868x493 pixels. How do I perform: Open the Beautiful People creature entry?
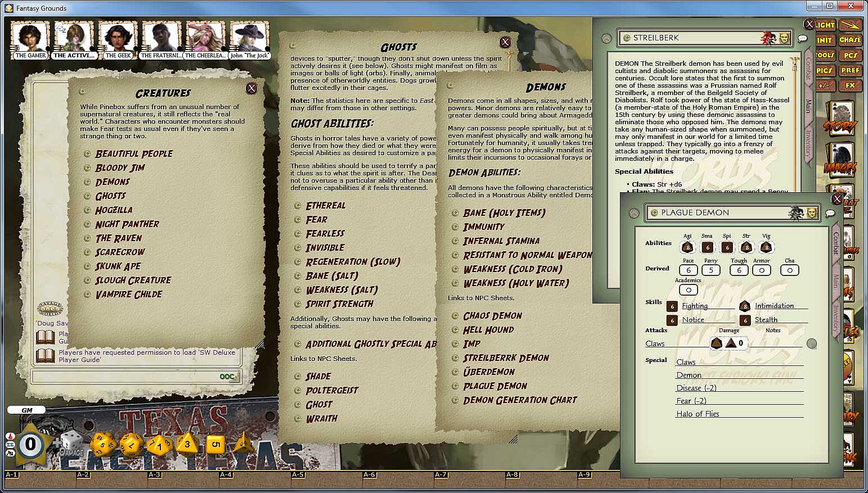coord(134,153)
